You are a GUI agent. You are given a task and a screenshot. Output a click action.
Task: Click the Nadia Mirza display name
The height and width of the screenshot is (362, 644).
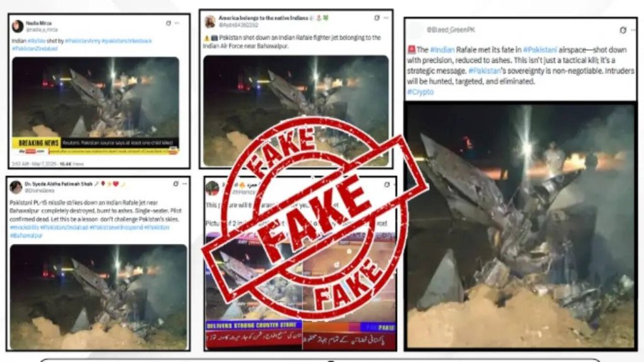pyautogui.click(x=38, y=23)
